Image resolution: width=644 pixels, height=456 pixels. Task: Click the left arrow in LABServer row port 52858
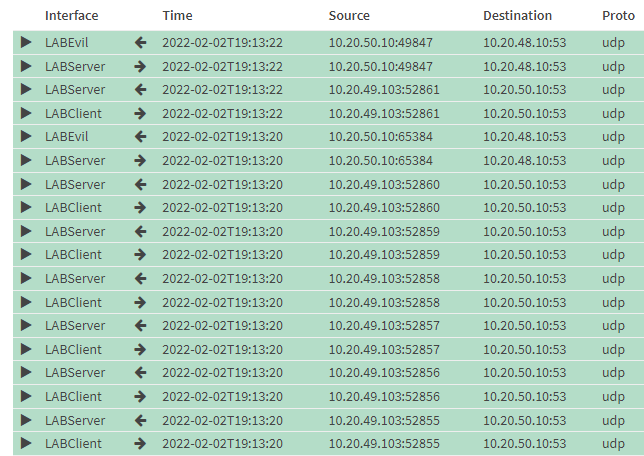point(140,279)
